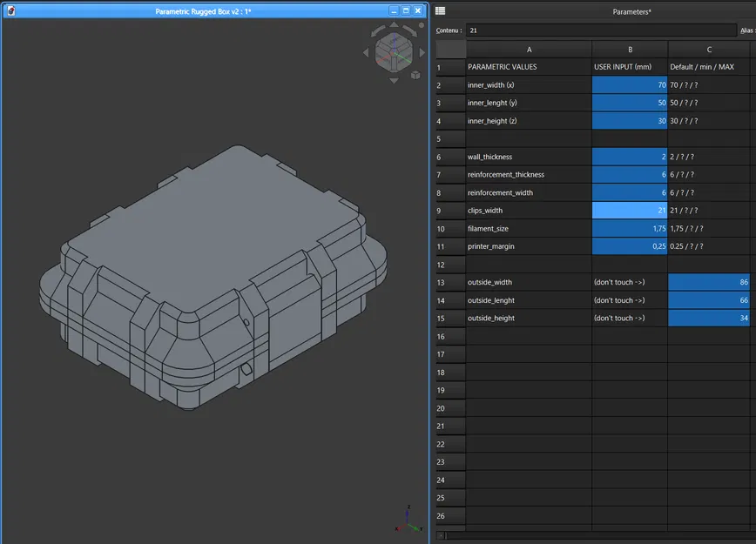Select the inner_height input cell showing 30
The width and height of the screenshot is (756, 544).
point(630,120)
